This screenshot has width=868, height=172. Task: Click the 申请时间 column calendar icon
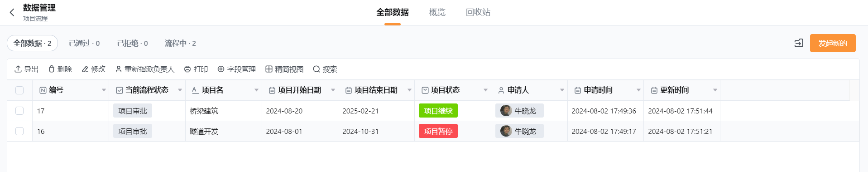[578, 90]
